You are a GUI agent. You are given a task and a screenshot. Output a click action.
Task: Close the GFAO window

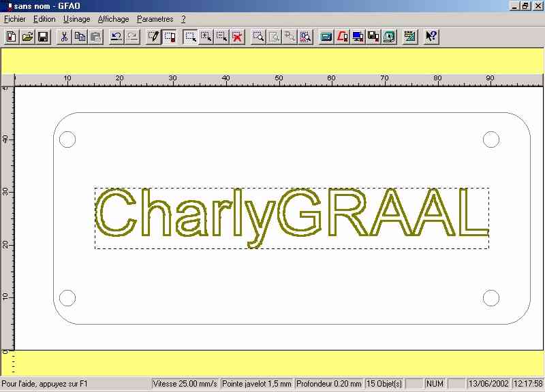tap(538, 6)
